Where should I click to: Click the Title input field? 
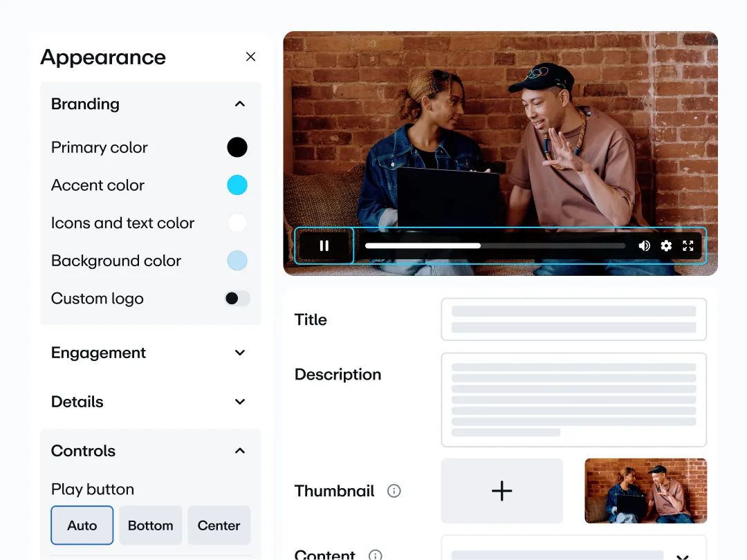click(573, 319)
